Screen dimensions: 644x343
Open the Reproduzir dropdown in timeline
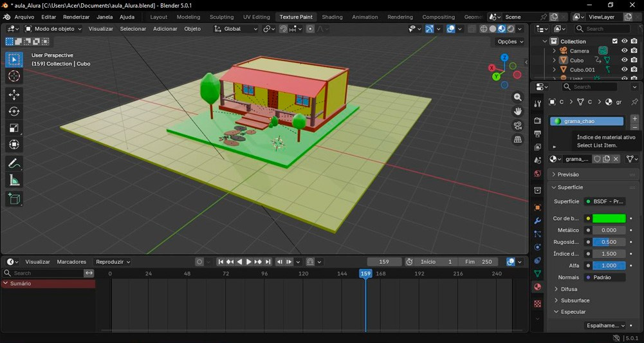click(113, 262)
